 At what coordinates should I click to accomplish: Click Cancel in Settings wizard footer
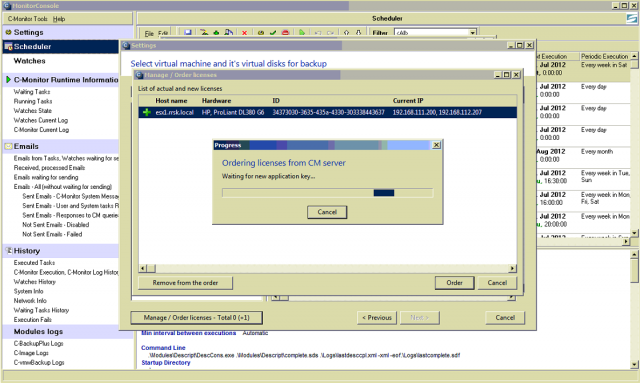pyautogui.click(x=505, y=318)
